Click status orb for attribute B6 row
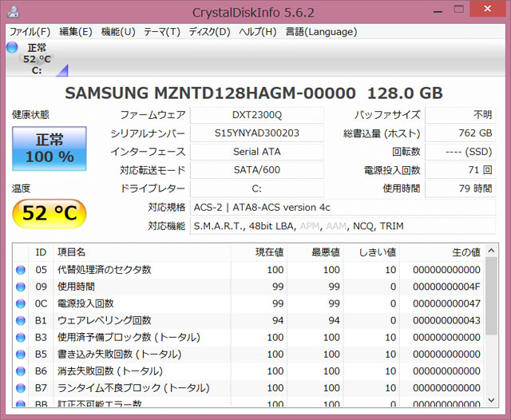Image resolution: width=511 pixels, height=420 pixels. [21, 371]
